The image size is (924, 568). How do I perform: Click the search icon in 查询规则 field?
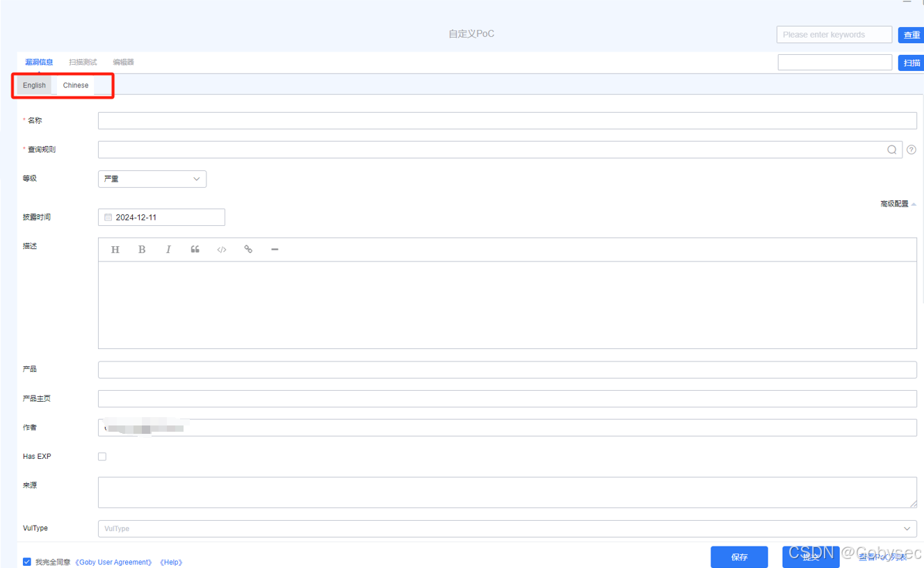click(892, 149)
